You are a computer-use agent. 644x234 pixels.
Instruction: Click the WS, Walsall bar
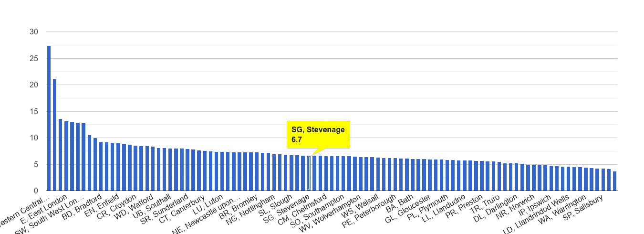click(378, 174)
